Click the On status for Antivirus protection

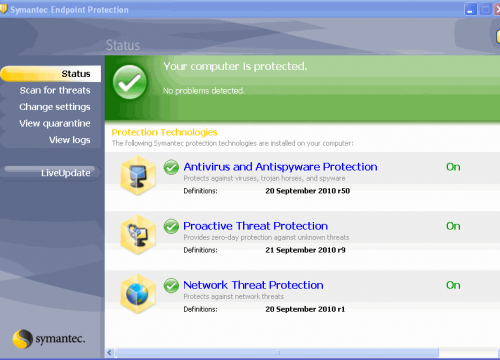tap(453, 167)
